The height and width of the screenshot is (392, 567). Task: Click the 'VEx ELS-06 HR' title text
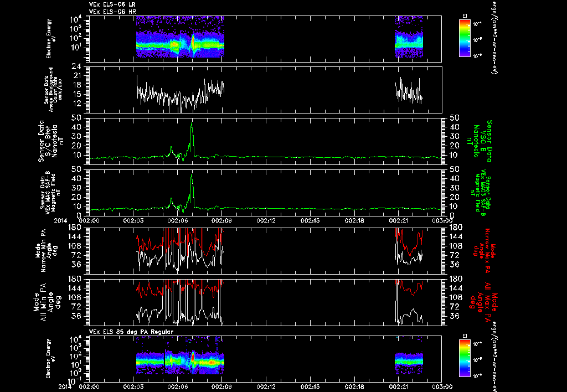pos(112,12)
